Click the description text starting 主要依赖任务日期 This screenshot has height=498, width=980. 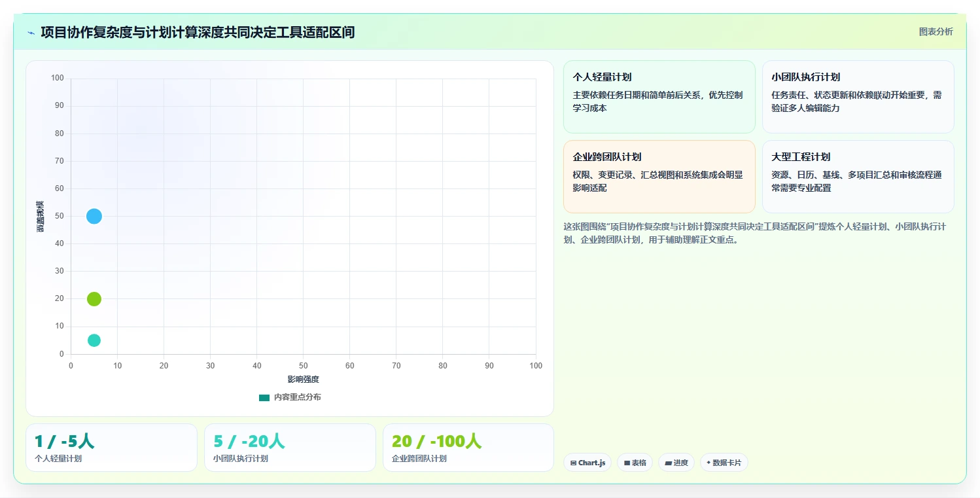(657, 101)
